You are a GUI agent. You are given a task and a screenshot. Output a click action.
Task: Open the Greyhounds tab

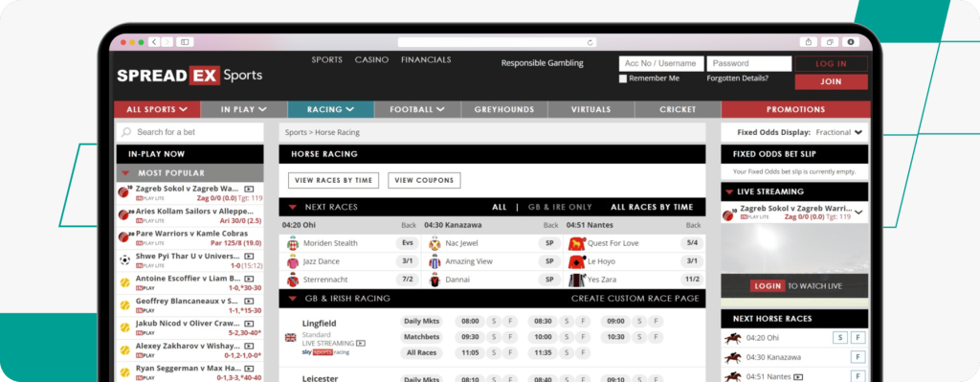[504, 109]
